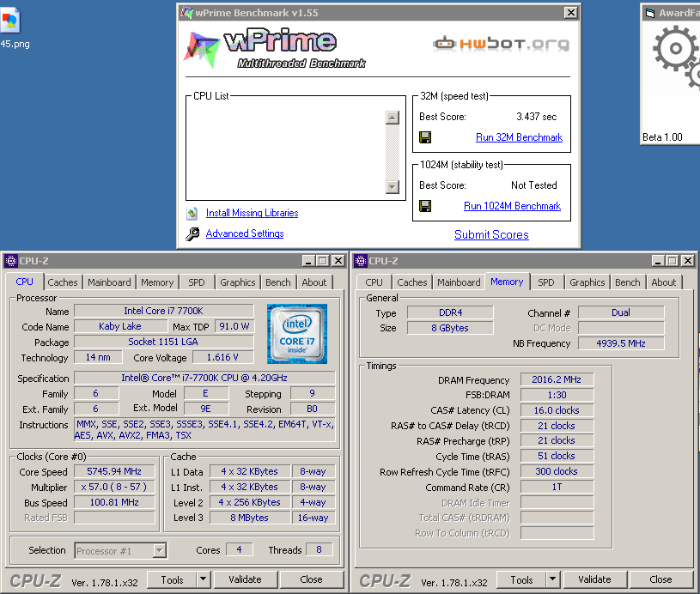Click Run 1024M Benchmark link
Image resolution: width=700 pixels, height=594 pixels.
click(512, 206)
